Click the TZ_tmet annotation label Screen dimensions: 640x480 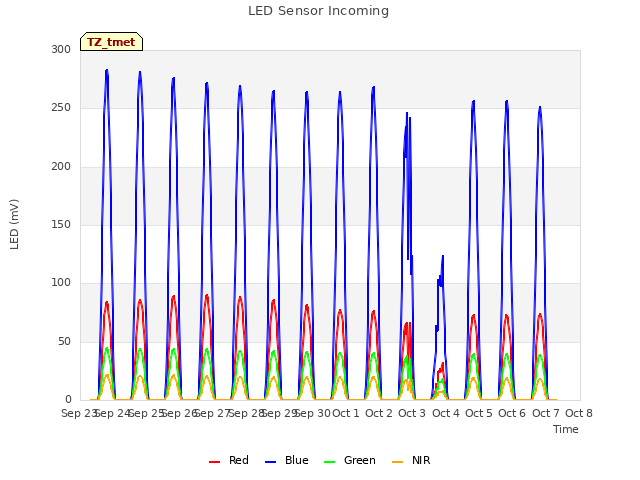111,42
